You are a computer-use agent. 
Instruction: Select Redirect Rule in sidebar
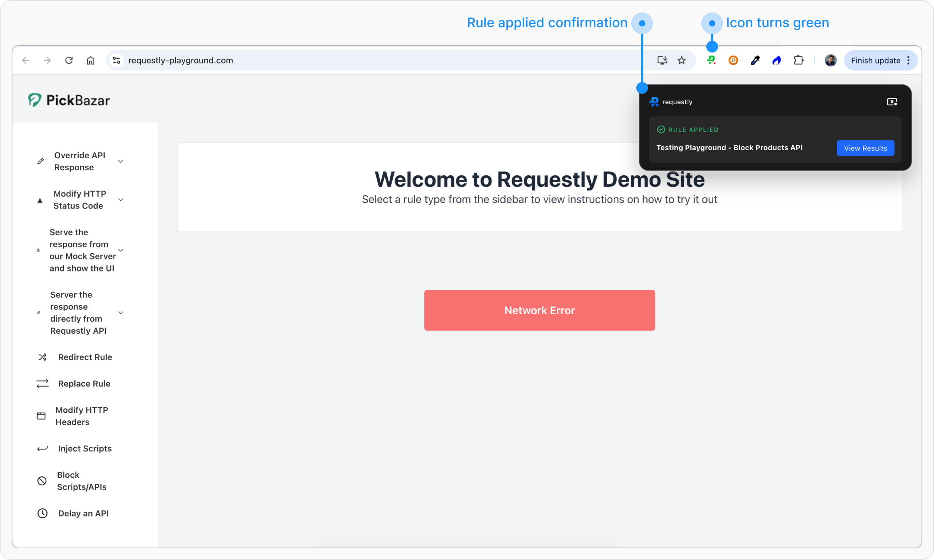tap(85, 357)
